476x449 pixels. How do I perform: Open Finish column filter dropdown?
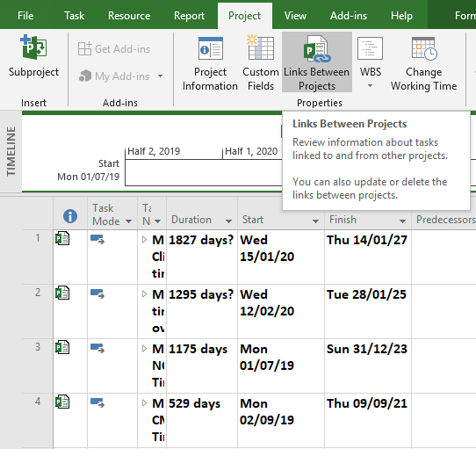click(402, 221)
